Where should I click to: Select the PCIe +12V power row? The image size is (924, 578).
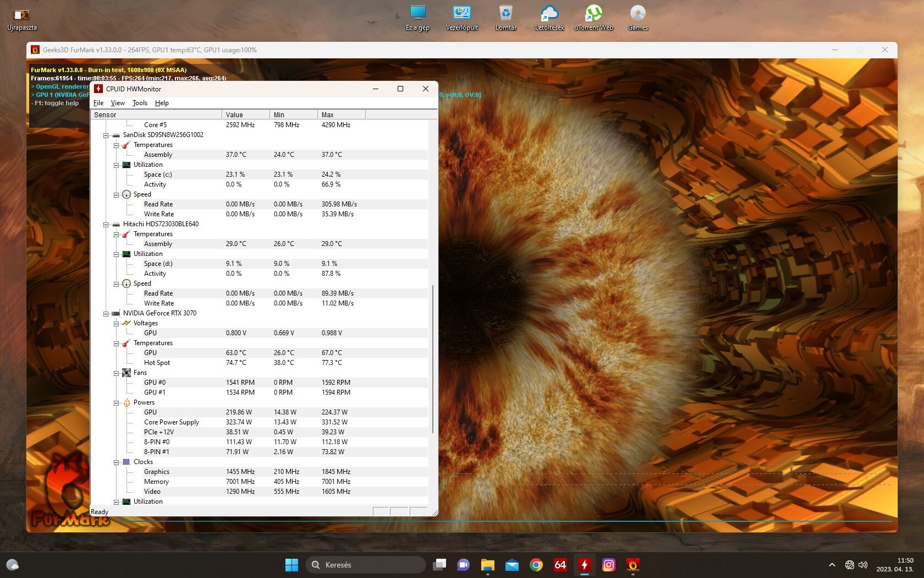[x=260, y=432]
